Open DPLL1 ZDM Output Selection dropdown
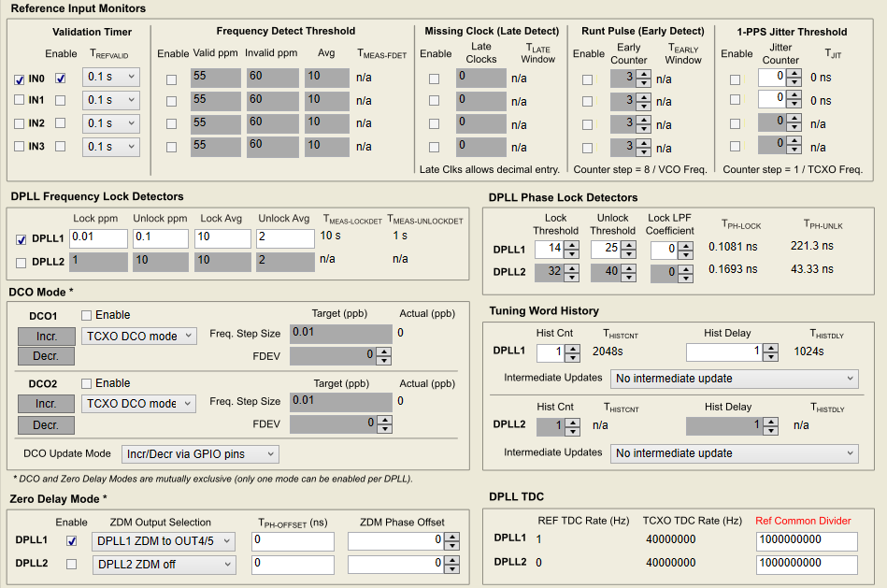Viewport: 887px width, 588px height. [164, 541]
